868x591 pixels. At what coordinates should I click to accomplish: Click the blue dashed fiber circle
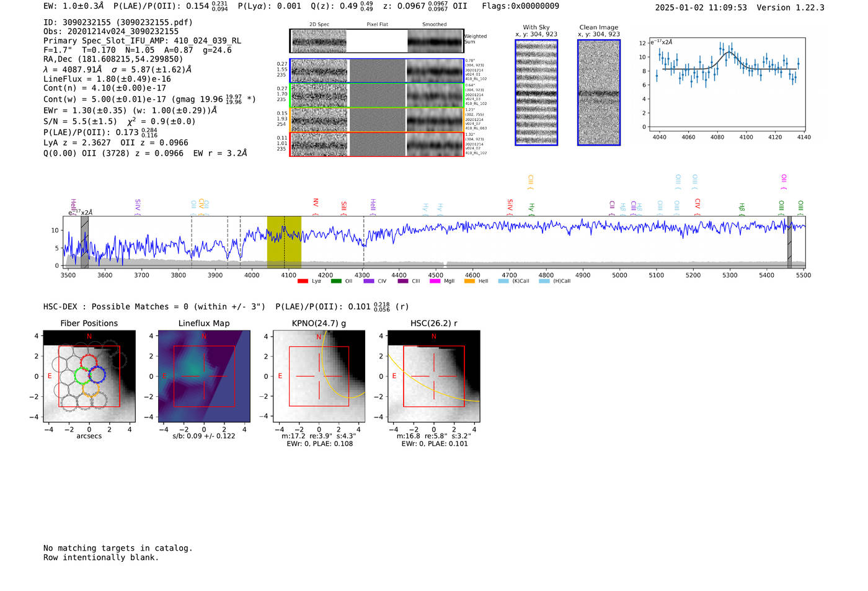click(x=97, y=374)
